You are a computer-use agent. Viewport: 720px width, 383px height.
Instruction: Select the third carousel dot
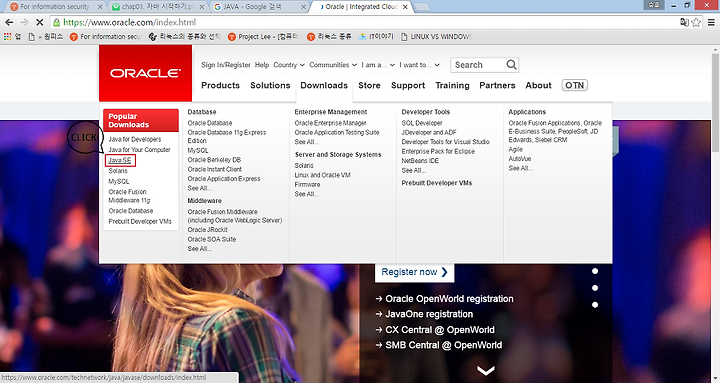[595, 304]
